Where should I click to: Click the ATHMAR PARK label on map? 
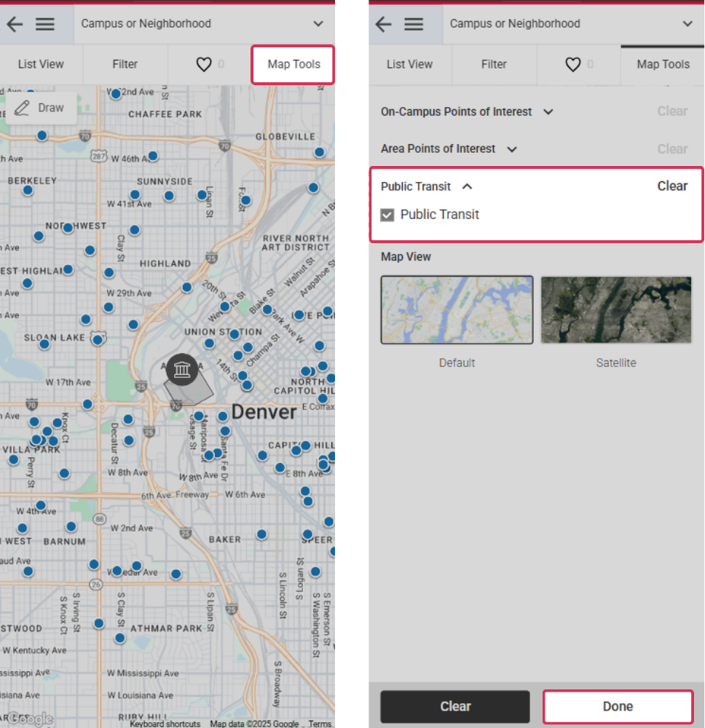(x=166, y=628)
